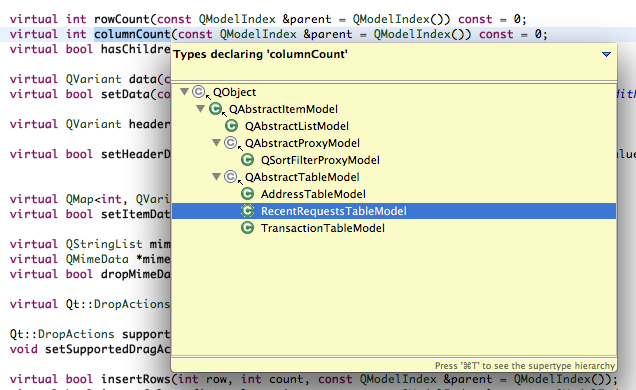
Task: Select the highlighted RecentRequestsTableModel entry
Action: [x=394, y=211]
